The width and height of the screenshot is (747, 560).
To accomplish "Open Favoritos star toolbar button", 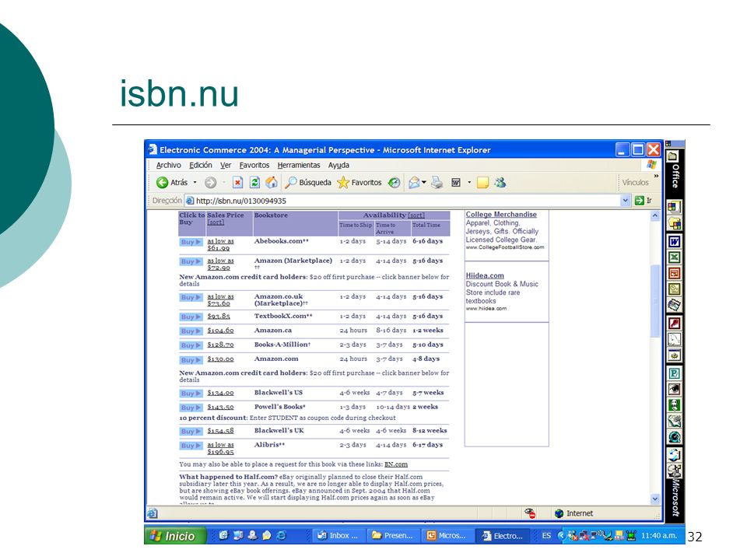I will coord(359,182).
